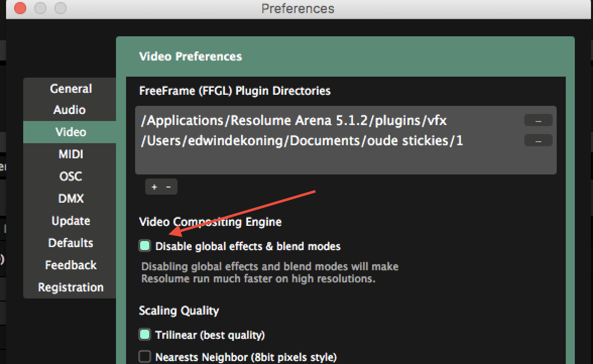
Task: Open the General preferences tab
Action: tap(71, 89)
